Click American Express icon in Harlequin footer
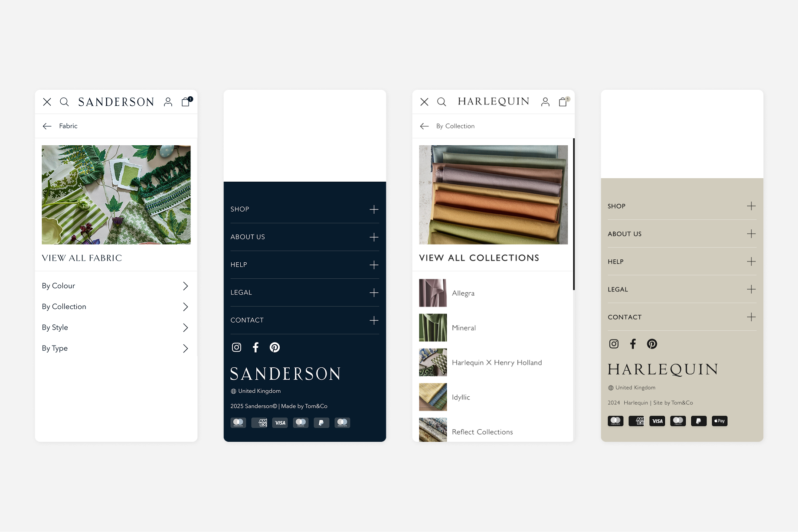The image size is (798, 532). [637, 421]
